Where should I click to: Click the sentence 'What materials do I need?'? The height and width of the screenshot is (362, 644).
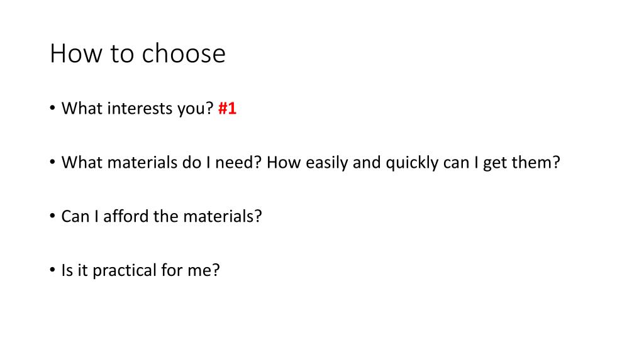click(x=162, y=163)
